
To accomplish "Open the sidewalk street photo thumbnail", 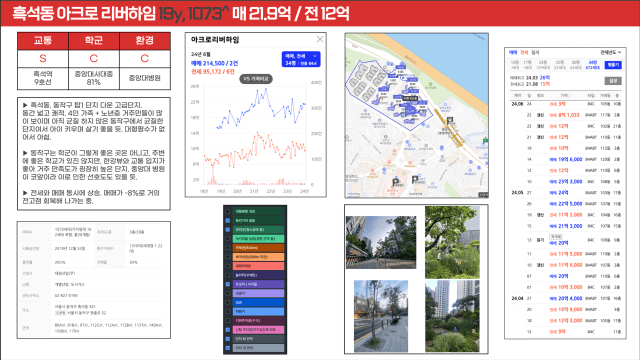I will pos(381,316).
